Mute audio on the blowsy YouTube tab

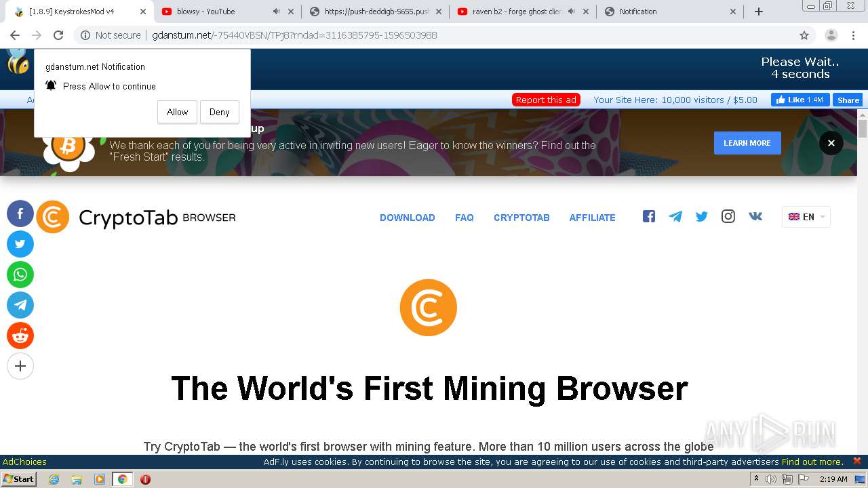pyautogui.click(x=276, y=12)
